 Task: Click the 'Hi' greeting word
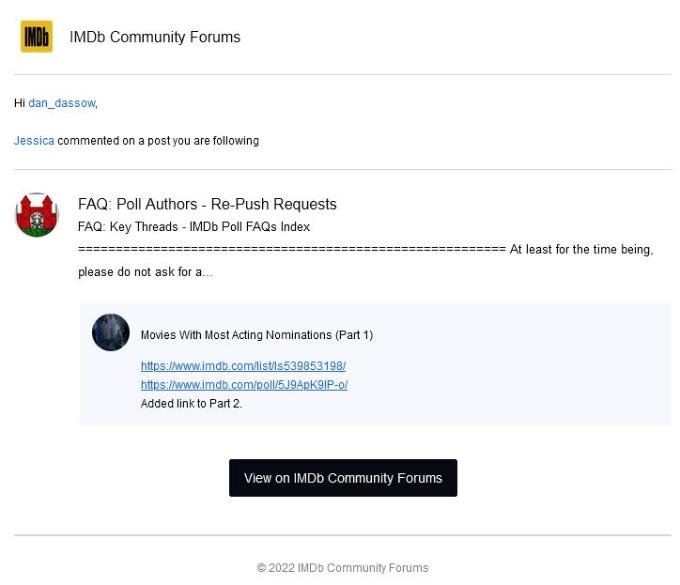point(19,103)
